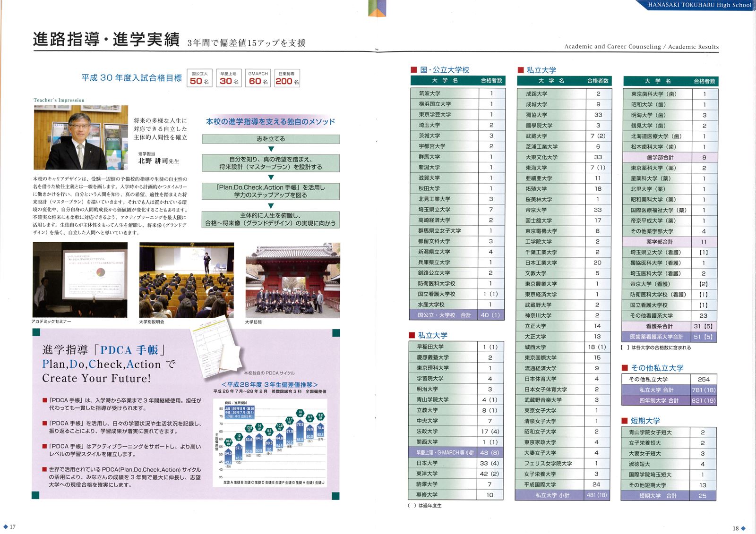
Task: Select the 国公立大 50名 target box
Action: [x=199, y=78]
